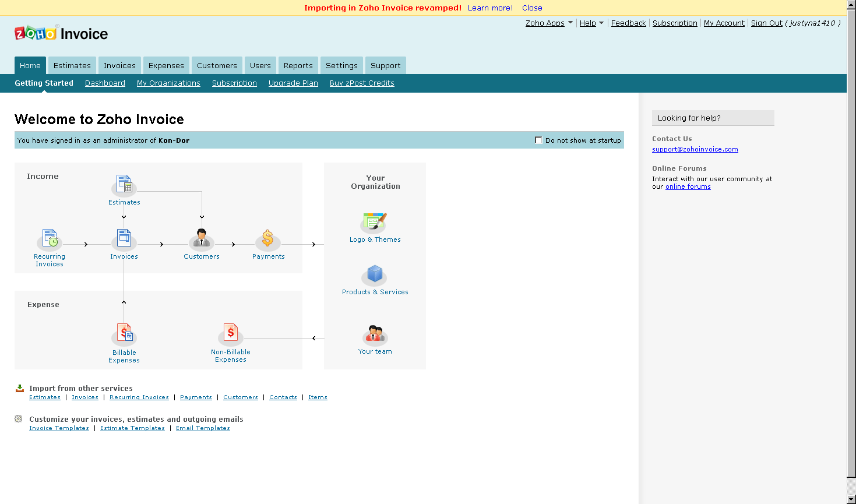856x504 pixels.
Task: Click the Estimates workflow icon
Action: tap(124, 185)
